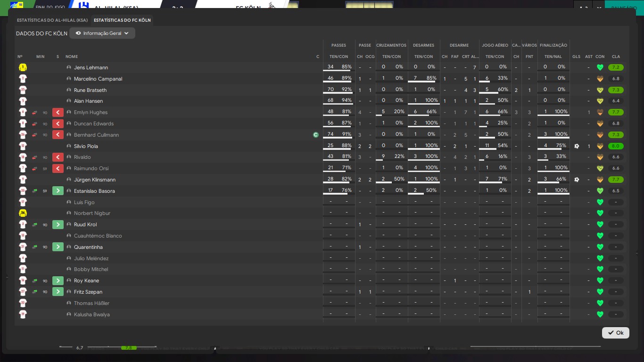Click the swap icon next to Emlyn Hughes's shirt

[x=34, y=112]
